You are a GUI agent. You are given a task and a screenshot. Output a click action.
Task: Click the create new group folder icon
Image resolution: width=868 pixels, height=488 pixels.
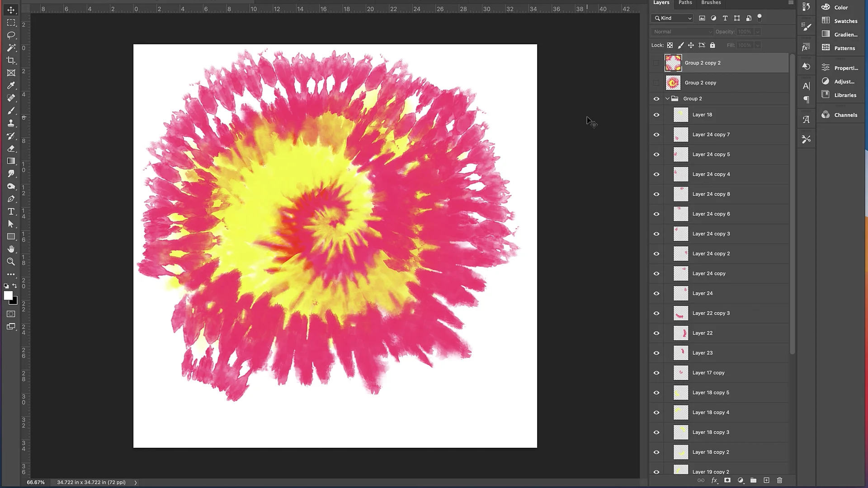tap(753, 480)
